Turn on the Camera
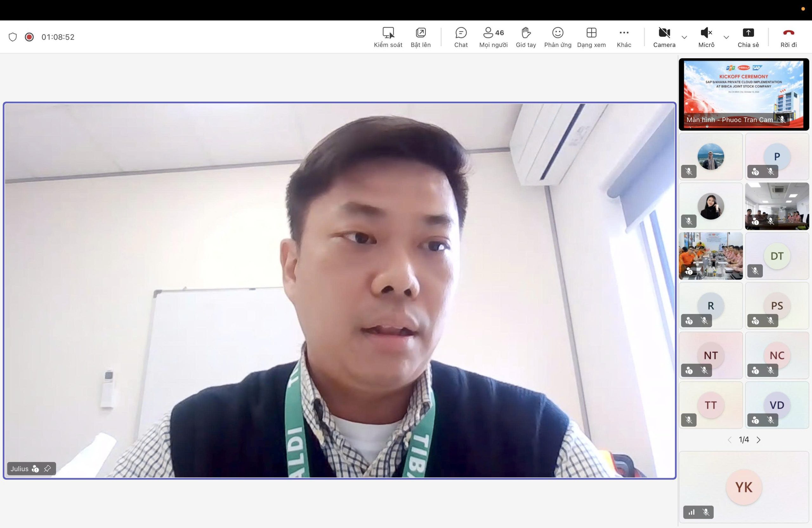The width and height of the screenshot is (812, 528). pos(664,37)
